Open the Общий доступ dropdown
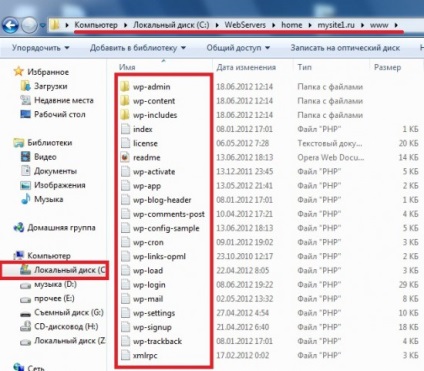424x371 pixels. click(238, 48)
